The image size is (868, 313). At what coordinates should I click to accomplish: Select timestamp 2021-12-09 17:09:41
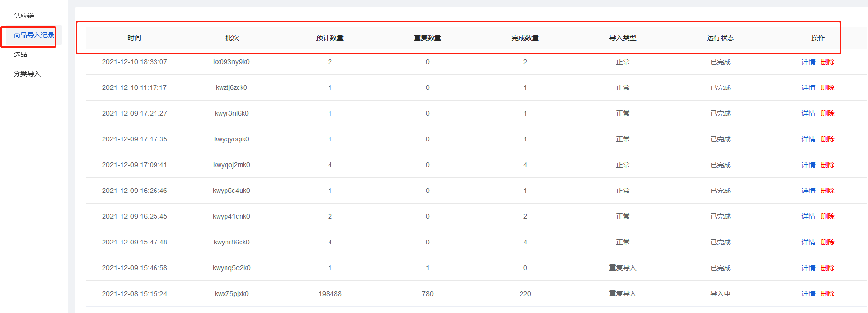coord(134,165)
